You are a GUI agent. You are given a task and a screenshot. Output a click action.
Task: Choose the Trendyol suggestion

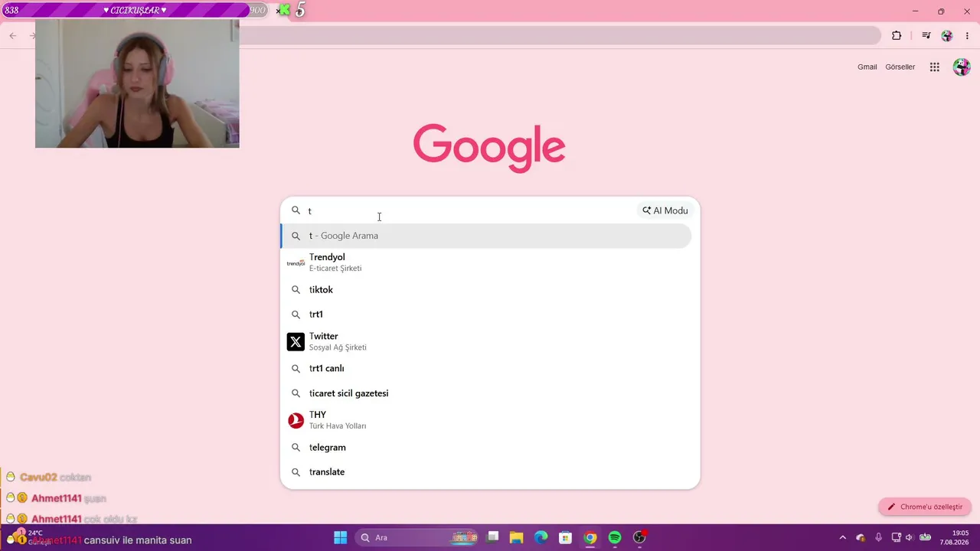click(x=486, y=262)
